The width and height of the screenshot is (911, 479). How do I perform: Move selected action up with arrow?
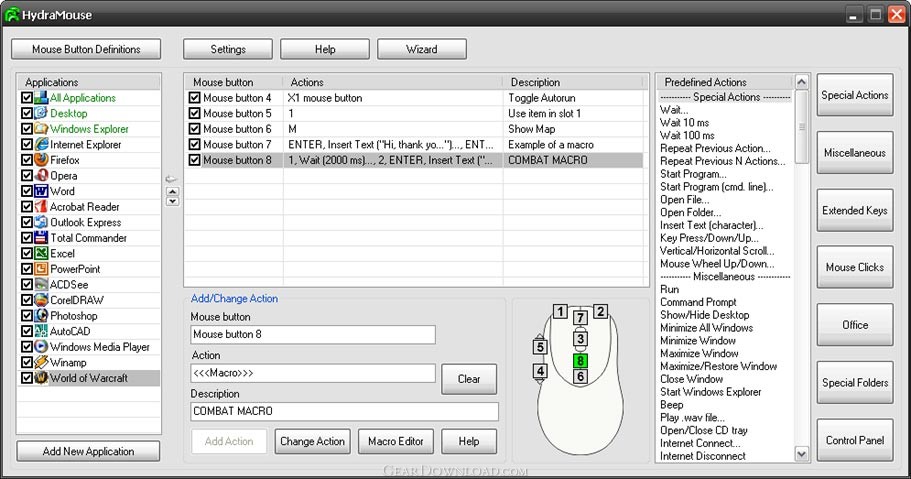point(172,191)
